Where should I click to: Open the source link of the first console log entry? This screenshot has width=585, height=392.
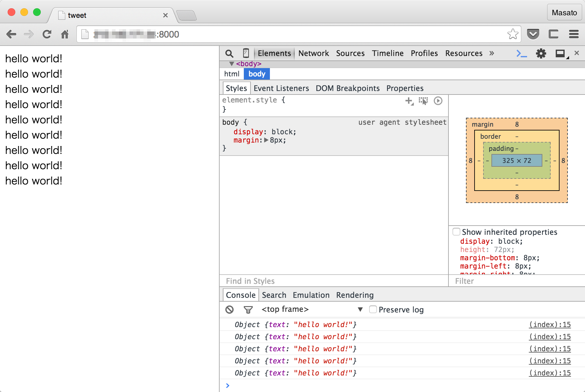point(550,325)
